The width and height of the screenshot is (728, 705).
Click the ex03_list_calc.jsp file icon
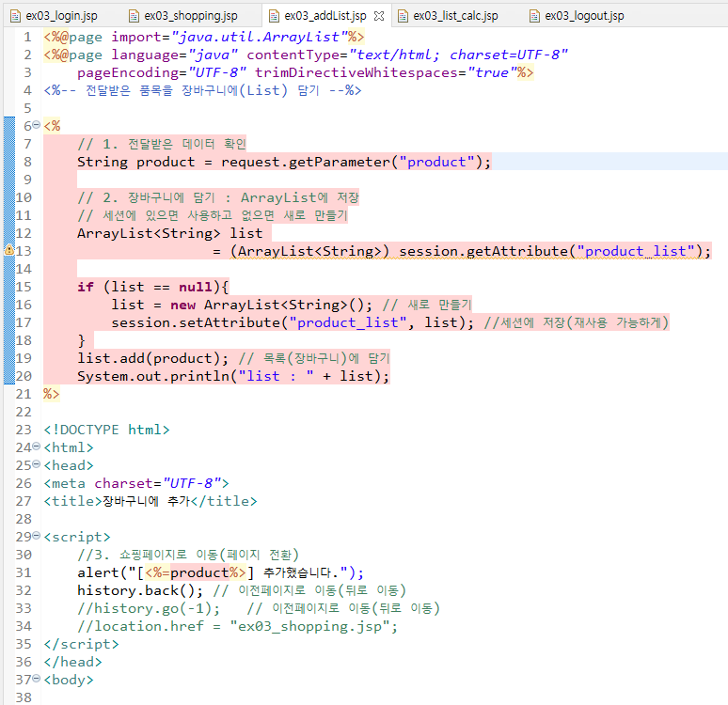pos(403,16)
